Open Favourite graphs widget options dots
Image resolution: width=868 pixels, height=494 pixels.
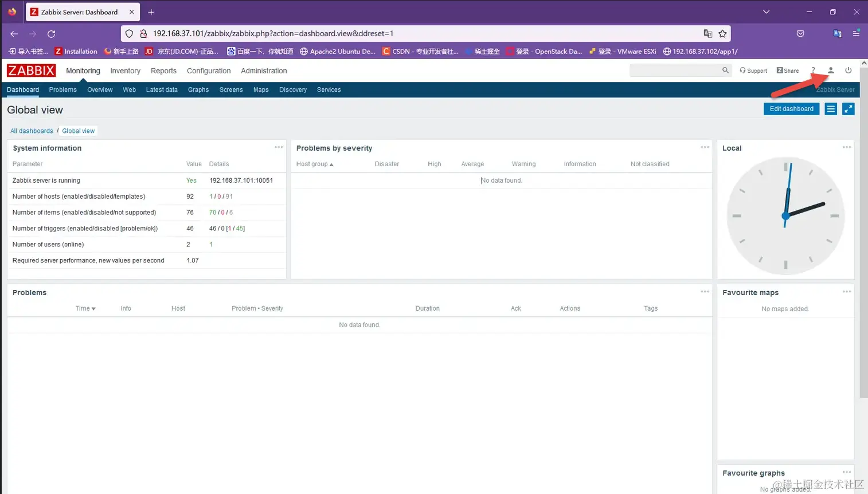[847, 472]
